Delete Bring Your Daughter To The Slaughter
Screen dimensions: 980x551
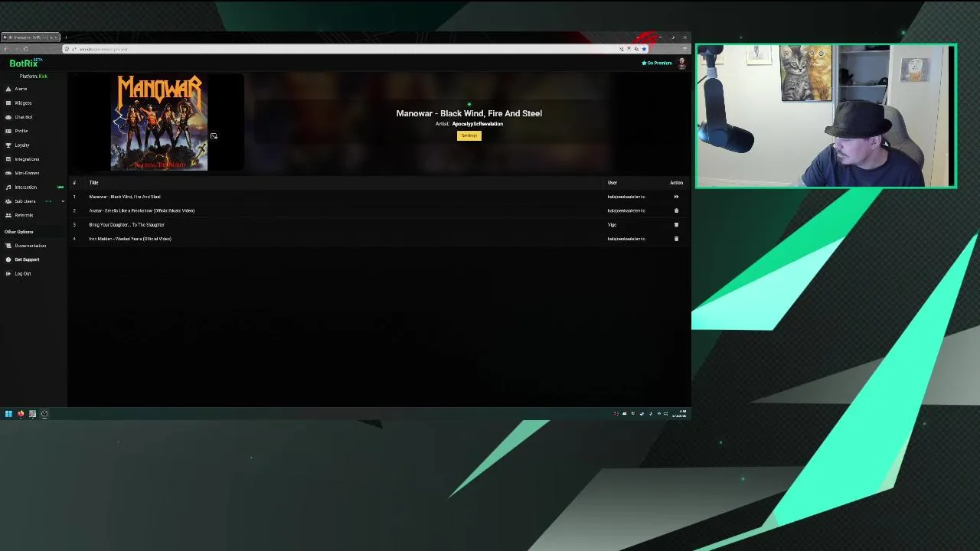click(x=676, y=225)
